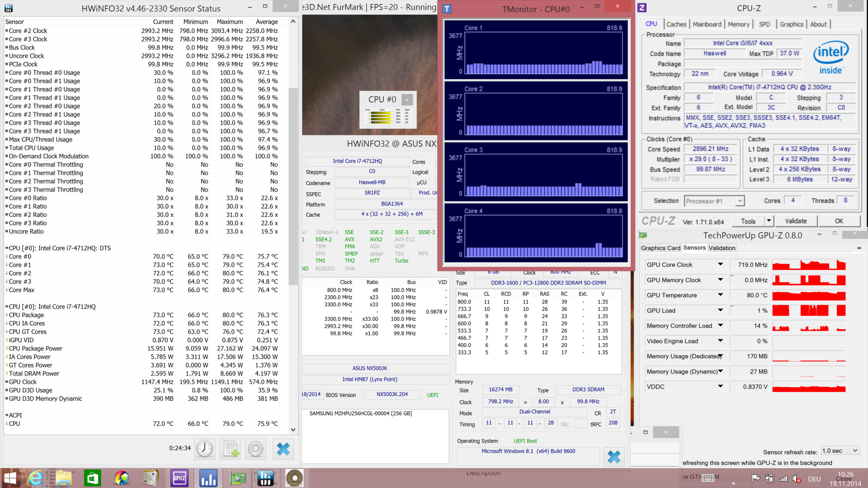Image resolution: width=868 pixels, height=488 pixels.
Task: Click the Validate button in CPU-Z
Action: click(796, 221)
